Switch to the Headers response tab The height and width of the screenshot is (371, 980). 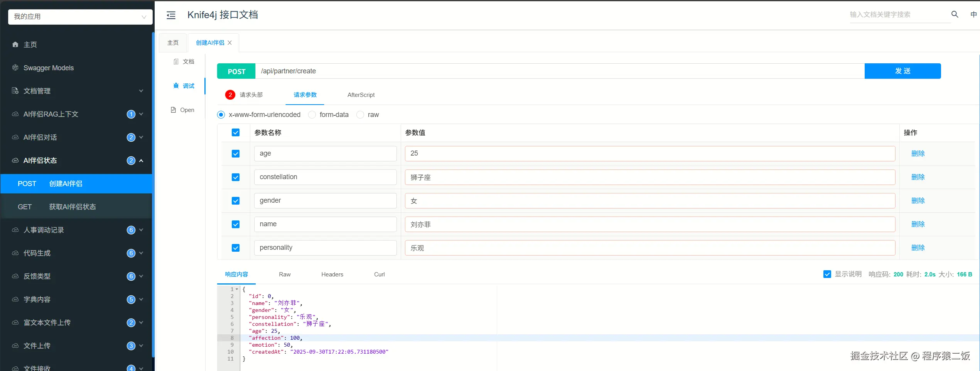(x=332, y=274)
